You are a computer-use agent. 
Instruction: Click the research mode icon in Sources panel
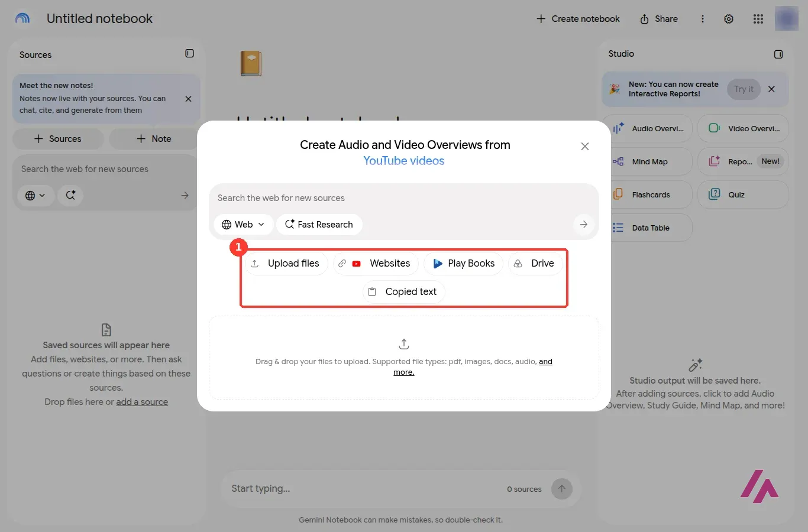tap(70, 195)
